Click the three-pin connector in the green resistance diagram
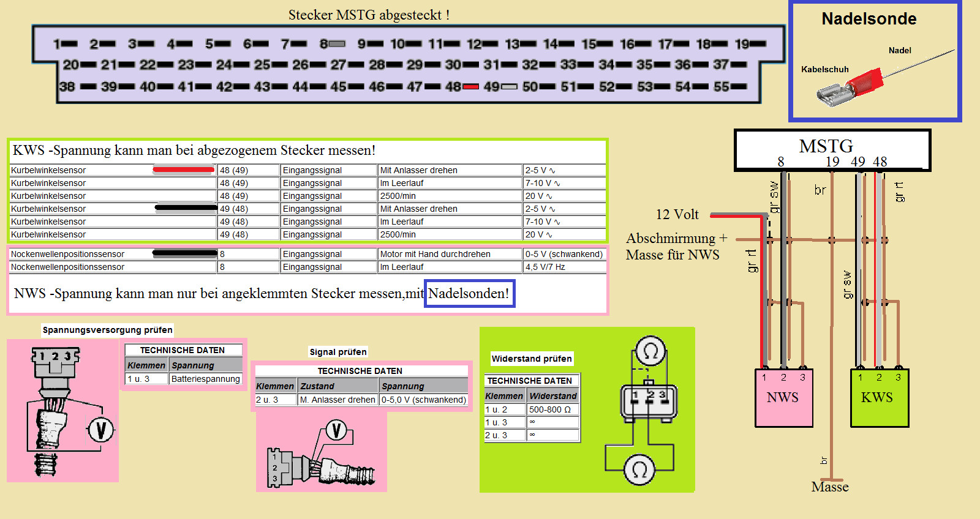The height and width of the screenshot is (519, 980). pyautogui.click(x=649, y=402)
